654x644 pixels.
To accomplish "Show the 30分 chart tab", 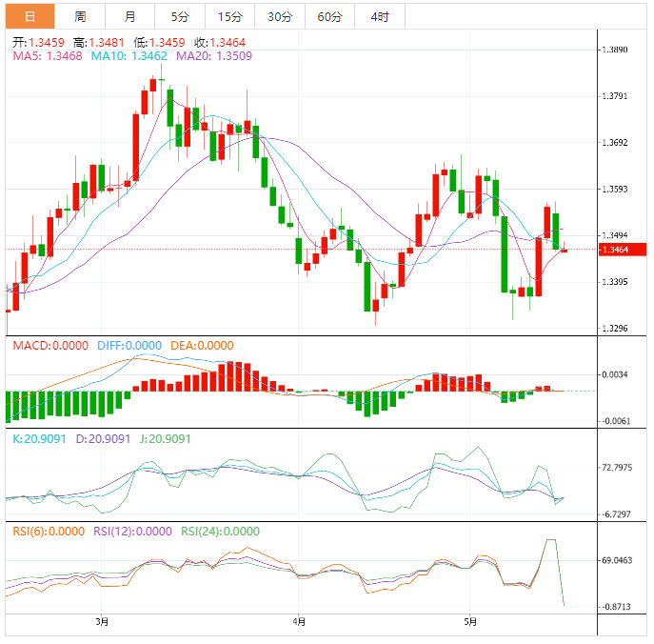I will (x=280, y=17).
